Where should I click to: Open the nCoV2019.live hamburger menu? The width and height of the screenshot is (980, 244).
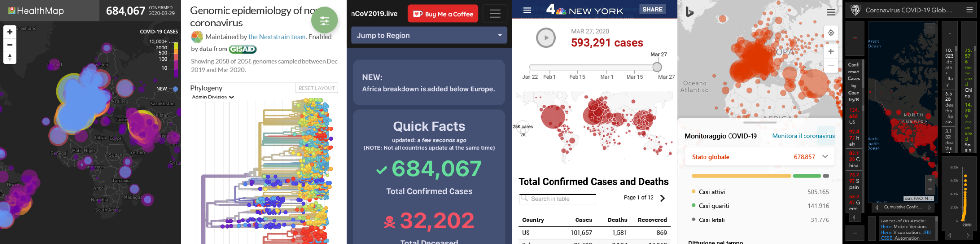(x=495, y=14)
